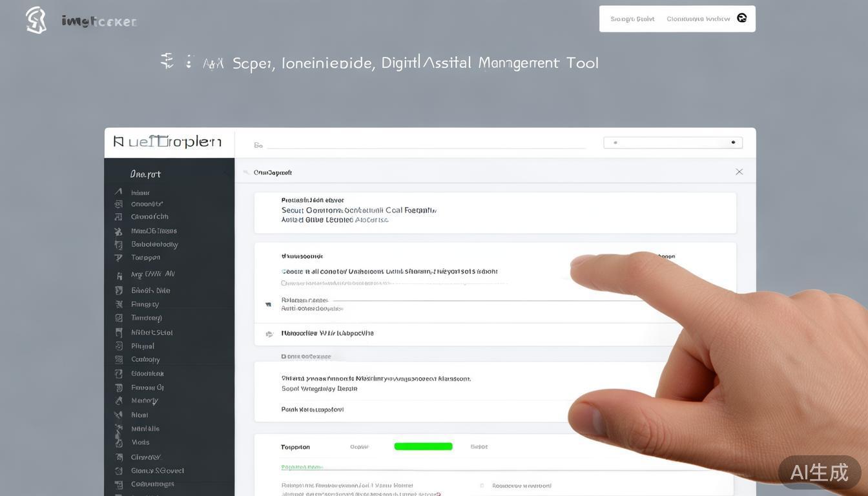This screenshot has width=868, height=496.
Task: Select the Timdeerg item in the sidebar
Action: point(147,318)
